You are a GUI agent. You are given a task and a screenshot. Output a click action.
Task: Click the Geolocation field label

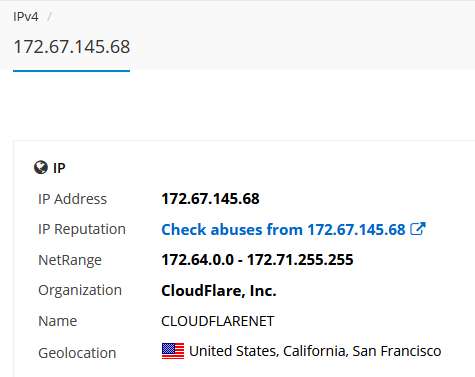77,353
